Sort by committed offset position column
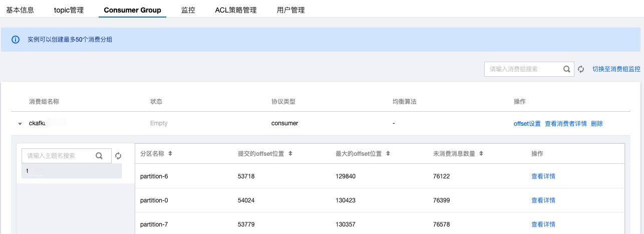This screenshot has height=234, width=644. point(290,153)
